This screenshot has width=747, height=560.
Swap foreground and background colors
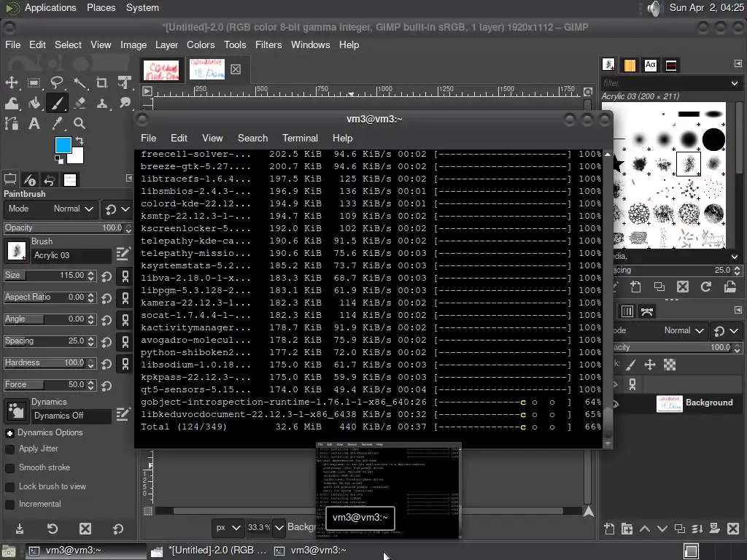tap(80, 141)
